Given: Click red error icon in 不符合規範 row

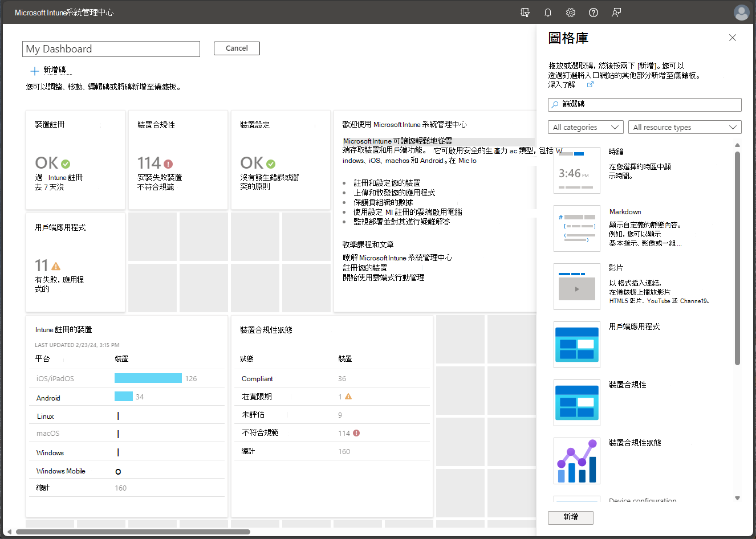Looking at the screenshot, I should tap(356, 433).
